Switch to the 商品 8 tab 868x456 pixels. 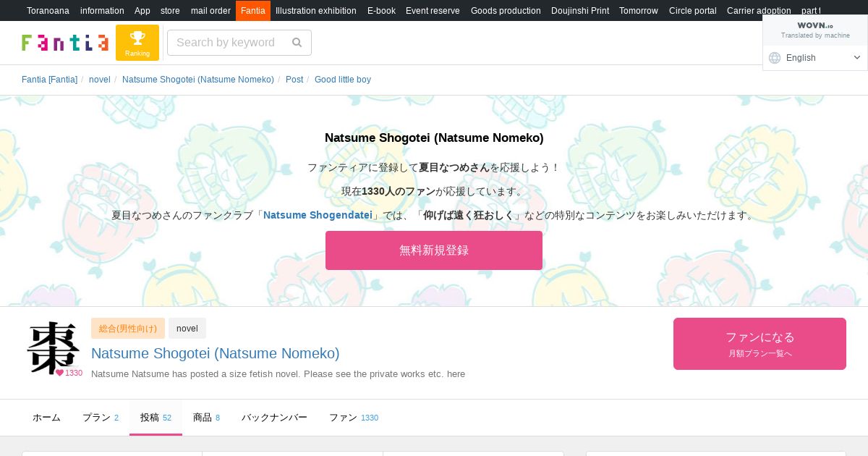tap(206, 418)
